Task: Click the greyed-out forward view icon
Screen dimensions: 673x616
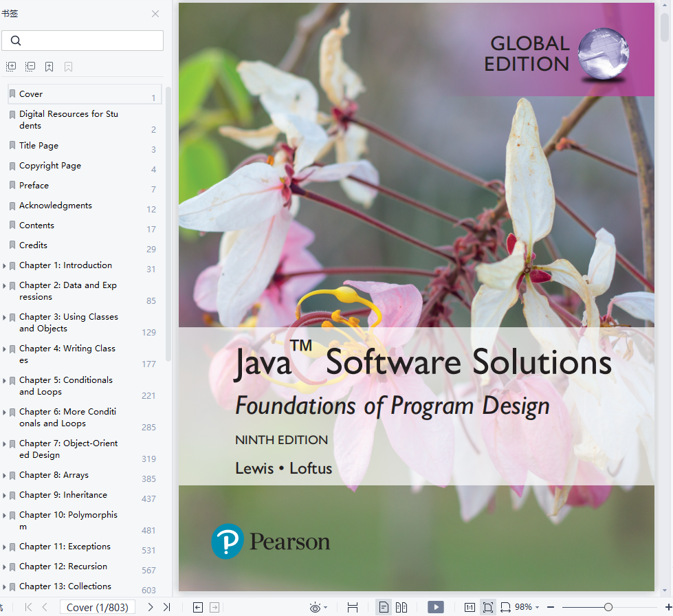Action: pos(214,608)
